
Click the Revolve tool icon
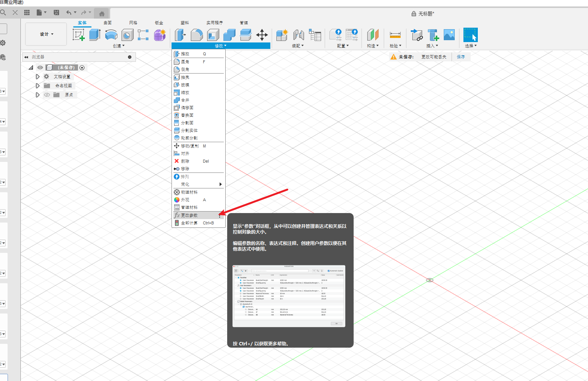click(111, 35)
